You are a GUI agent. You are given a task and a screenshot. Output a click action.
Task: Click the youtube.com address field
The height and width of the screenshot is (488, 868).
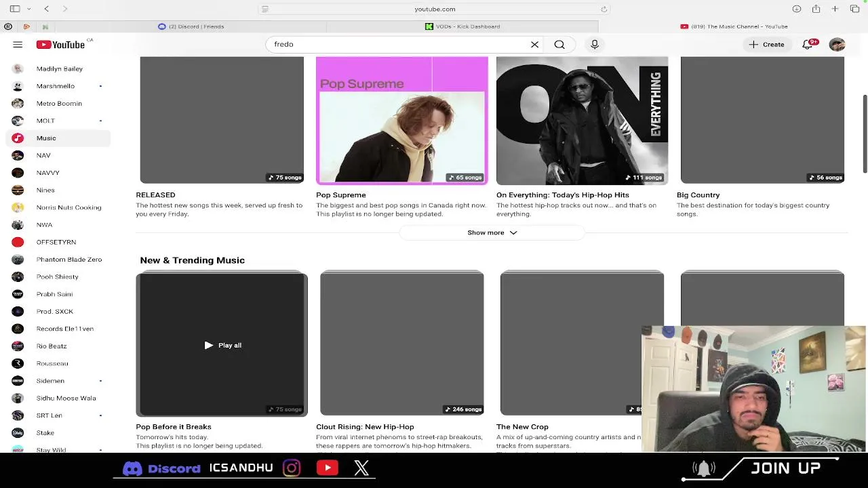(x=435, y=9)
